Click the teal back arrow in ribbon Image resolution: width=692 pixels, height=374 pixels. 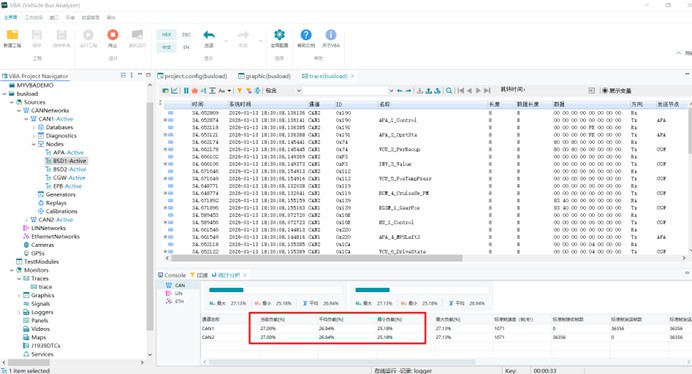click(209, 35)
